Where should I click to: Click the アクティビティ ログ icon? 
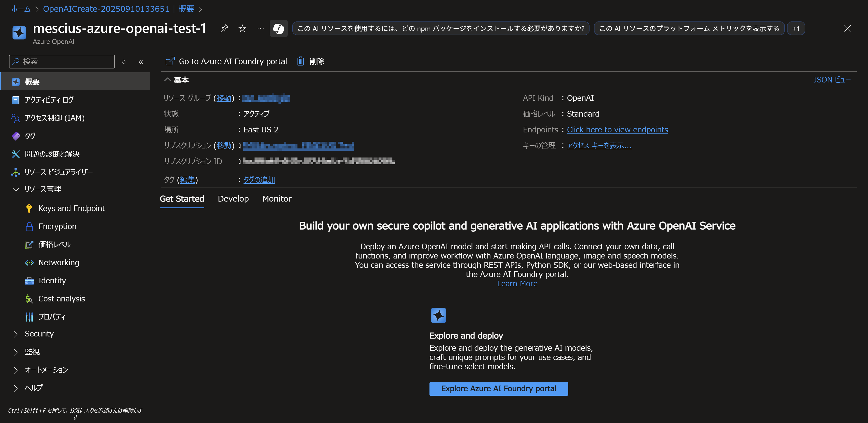tap(16, 100)
